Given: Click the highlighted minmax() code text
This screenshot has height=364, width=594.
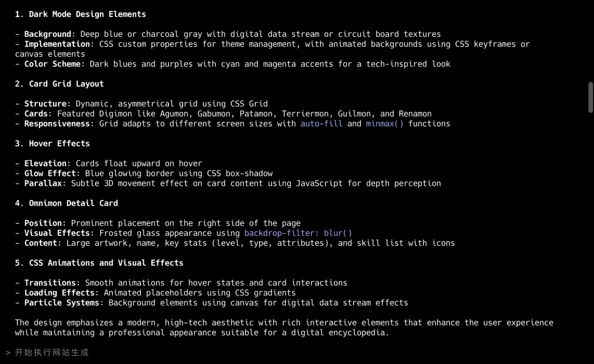Looking at the screenshot, I should [x=384, y=124].
